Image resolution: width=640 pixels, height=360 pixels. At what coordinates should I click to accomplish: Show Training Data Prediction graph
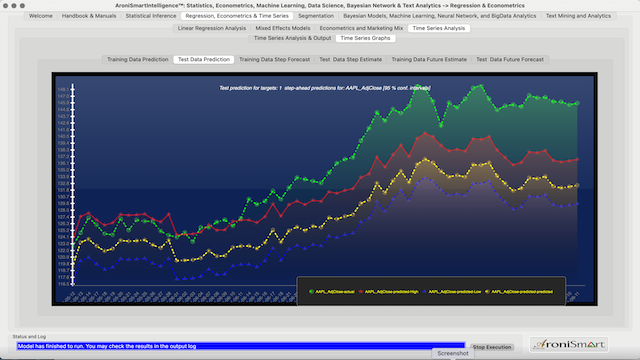tap(138, 59)
